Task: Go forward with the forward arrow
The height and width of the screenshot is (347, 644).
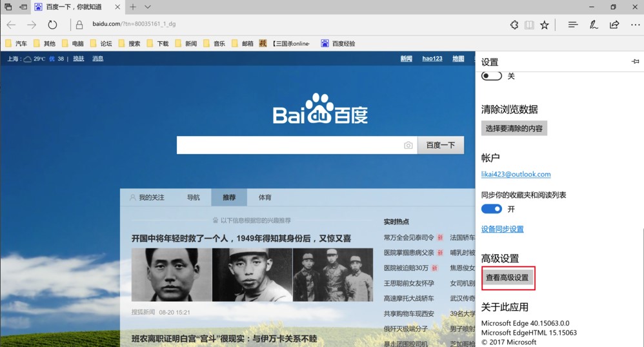Action: tap(32, 25)
